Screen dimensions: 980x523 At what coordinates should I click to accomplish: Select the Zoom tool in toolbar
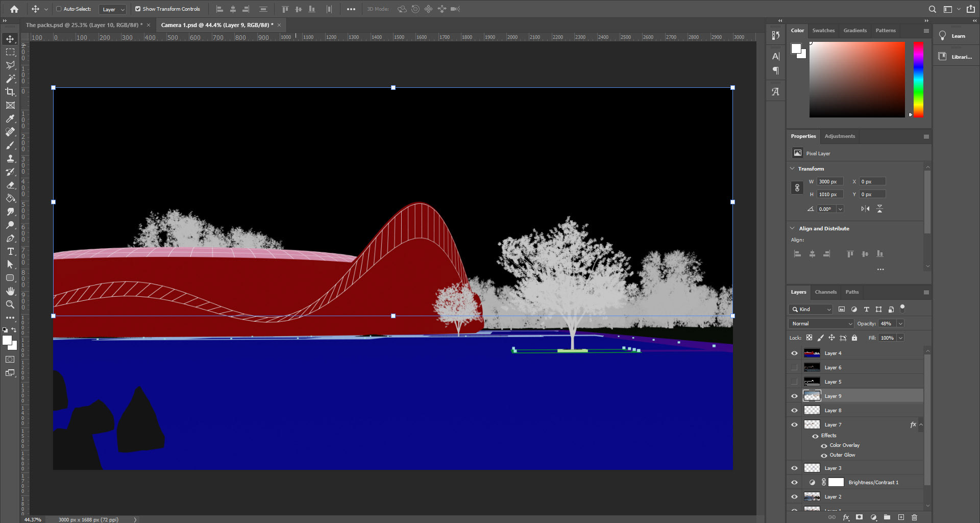(10, 304)
